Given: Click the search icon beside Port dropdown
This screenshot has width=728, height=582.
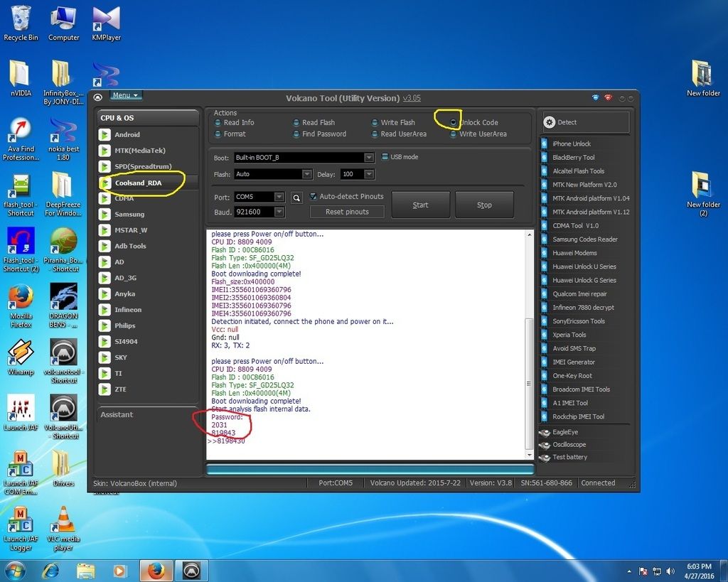Looking at the screenshot, I should (296, 198).
